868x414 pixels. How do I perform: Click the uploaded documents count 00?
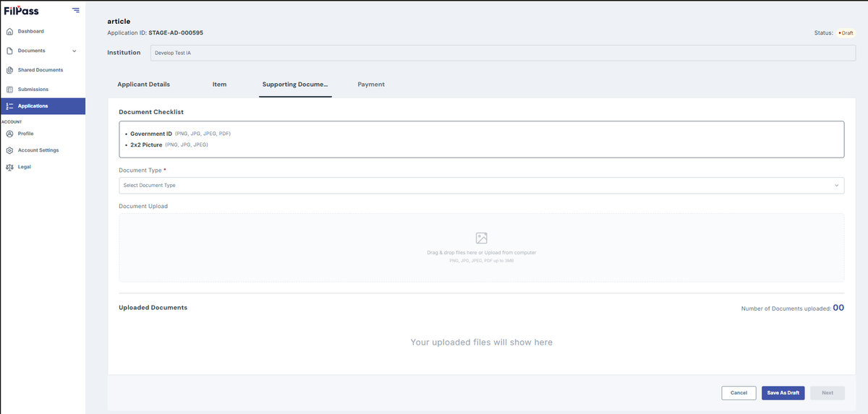pos(838,308)
